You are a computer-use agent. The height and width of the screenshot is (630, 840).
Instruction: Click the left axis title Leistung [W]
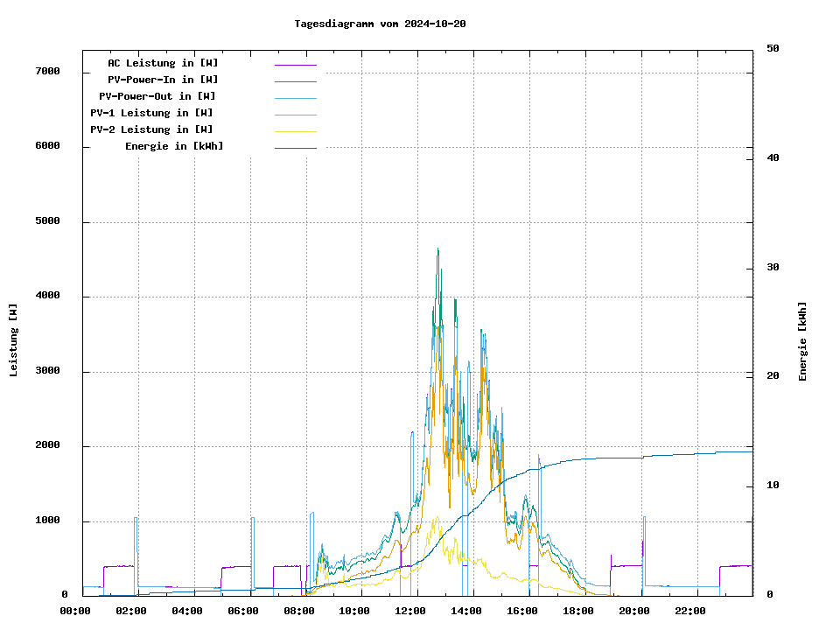pyautogui.click(x=14, y=339)
